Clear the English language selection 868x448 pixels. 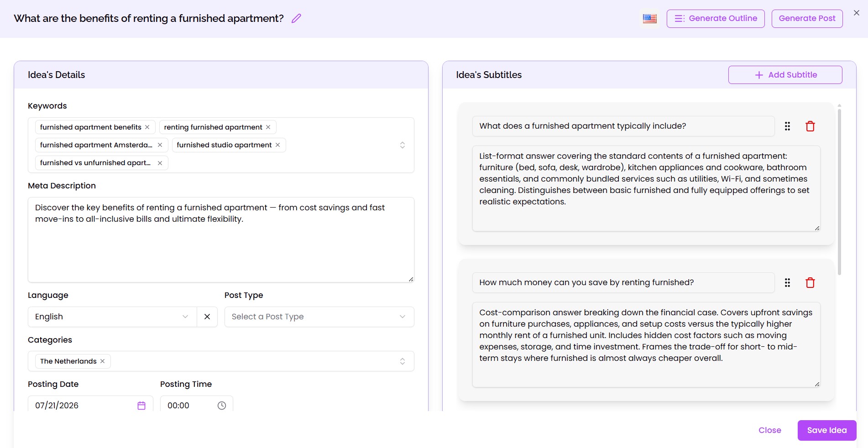tap(207, 317)
